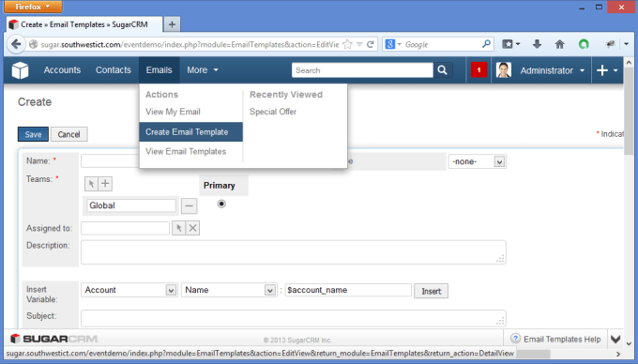Open the Email Templates Help link
The image size is (638, 364).
[562, 339]
